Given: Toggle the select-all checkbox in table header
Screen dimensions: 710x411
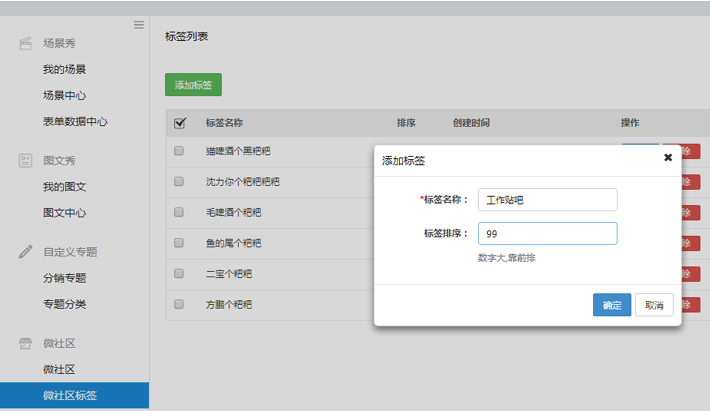Looking at the screenshot, I should (180, 123).
